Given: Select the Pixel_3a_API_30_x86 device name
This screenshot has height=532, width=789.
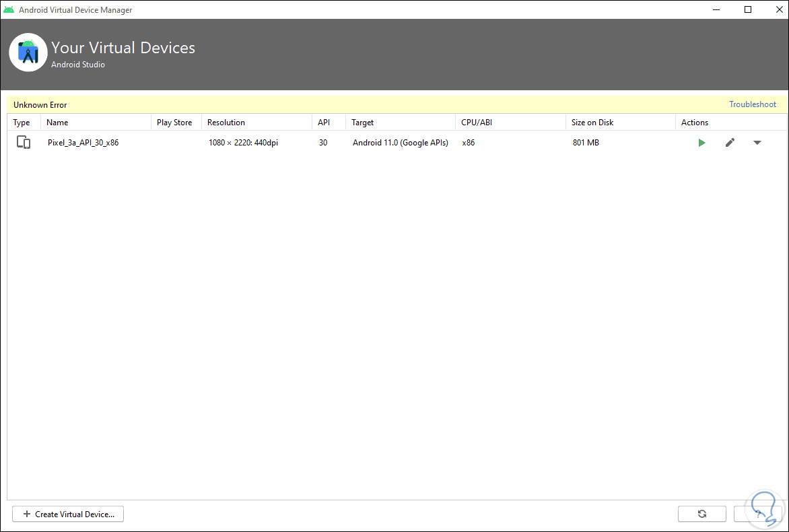Looking at the screenshot, I should [x=83, y=143].
